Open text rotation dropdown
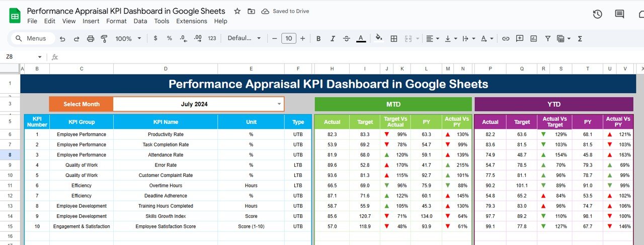The height and width of the screenshot is (245, 644). (487, 38)
